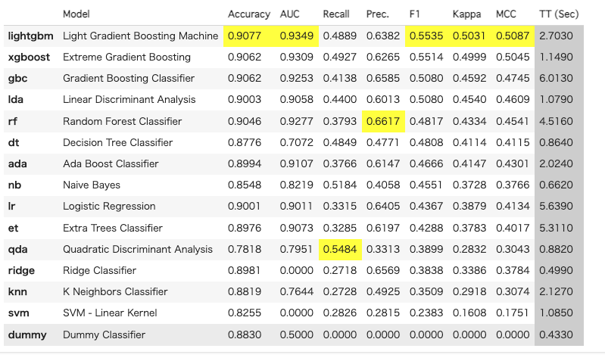Image resolution: width=605 pixels, height=364 pixels.
Task: Select the SVM - Linear Kernel model name
Action: click(110, 313)
